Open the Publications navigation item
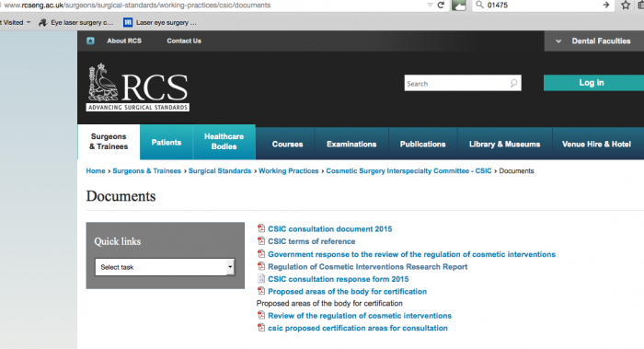 tap(422, 144)
